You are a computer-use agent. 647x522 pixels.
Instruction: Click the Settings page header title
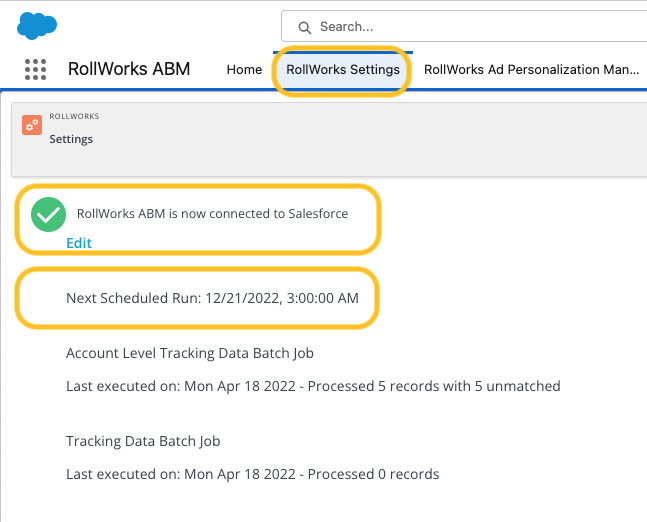[71, 139]
